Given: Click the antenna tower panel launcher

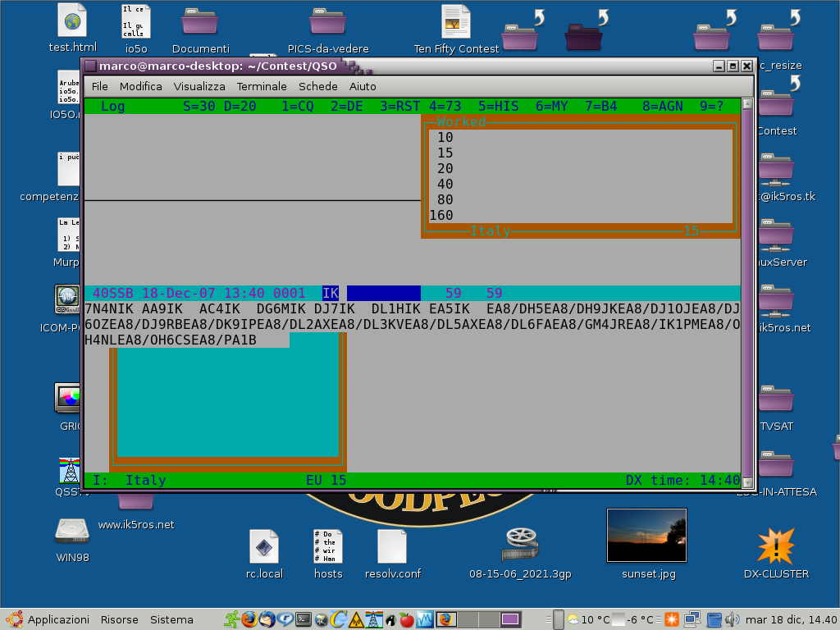Looking at the screenshot, I should [x=373, y=620].
